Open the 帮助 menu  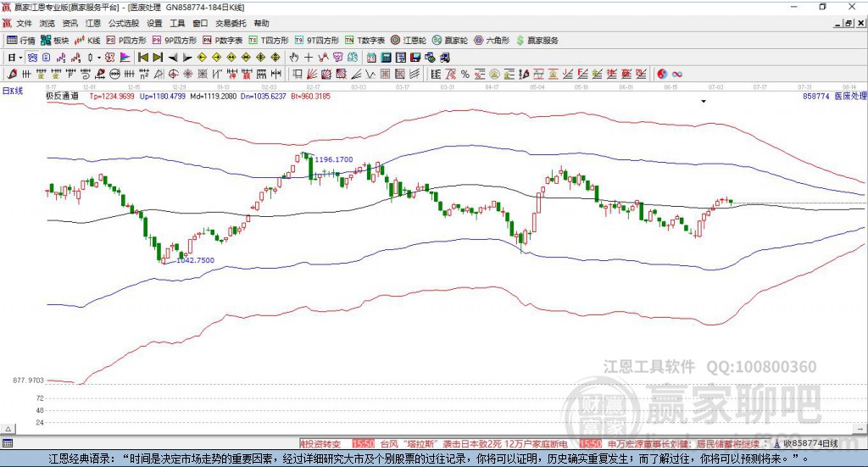(261, 23)
